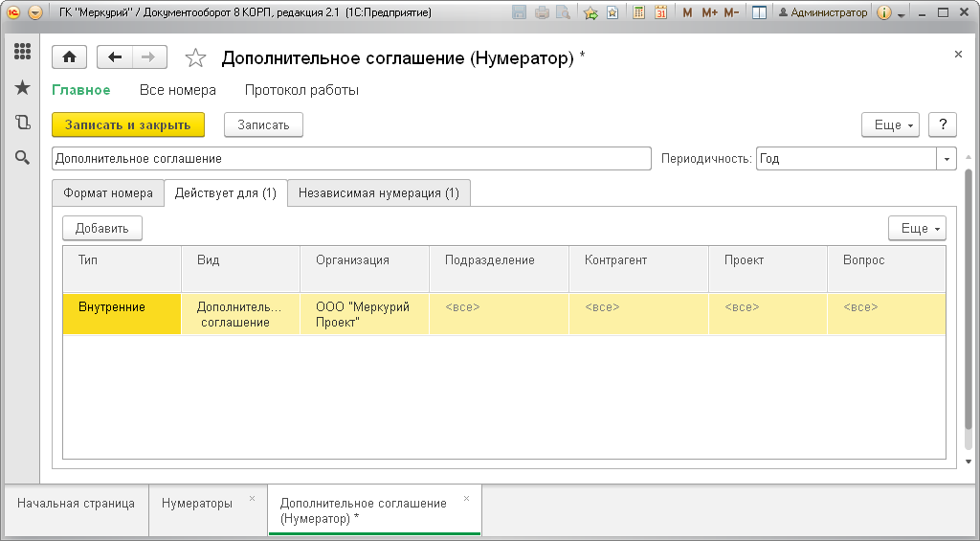Open the top Еще menu near help
Screen dimensions: 980x541
click(891, 124)
